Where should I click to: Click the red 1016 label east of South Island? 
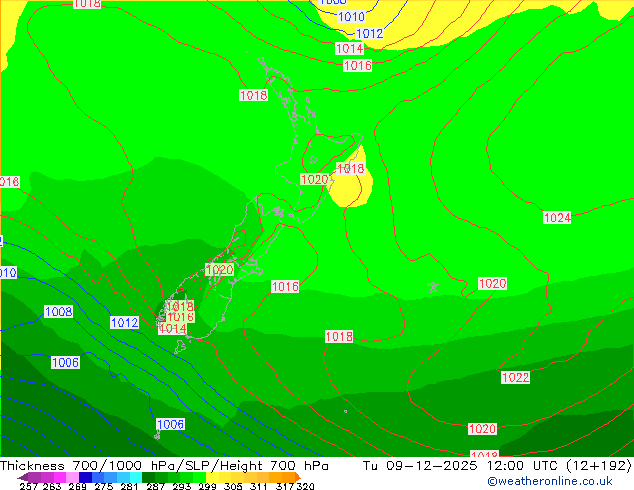[285, 287]
